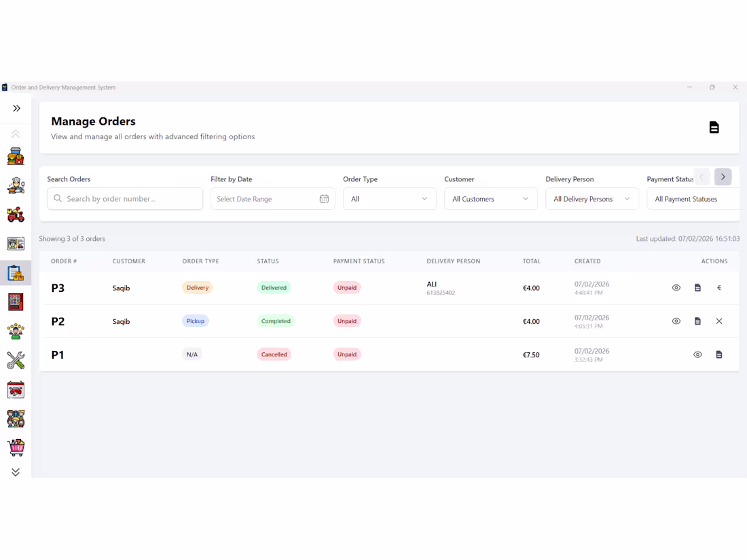Click the Select Date Range field
Image resolution: width=747 pixels, height=560 pixels.
click(x=272, y=199)
